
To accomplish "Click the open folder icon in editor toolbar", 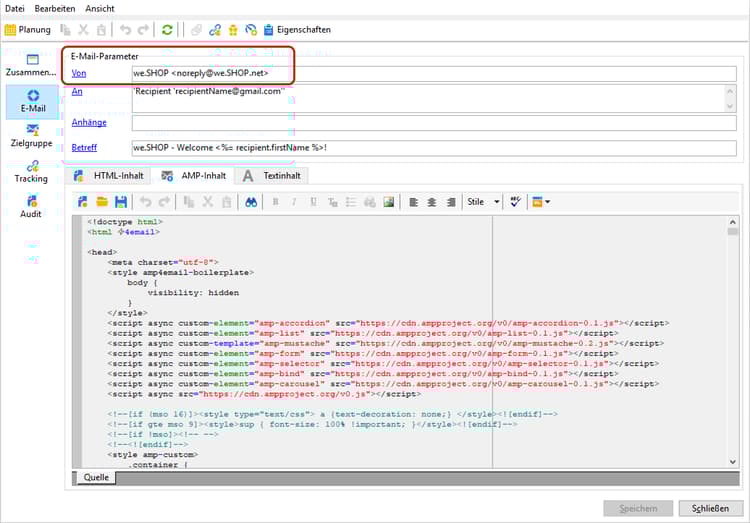I will pyautogui.click(x=102, y=201).
